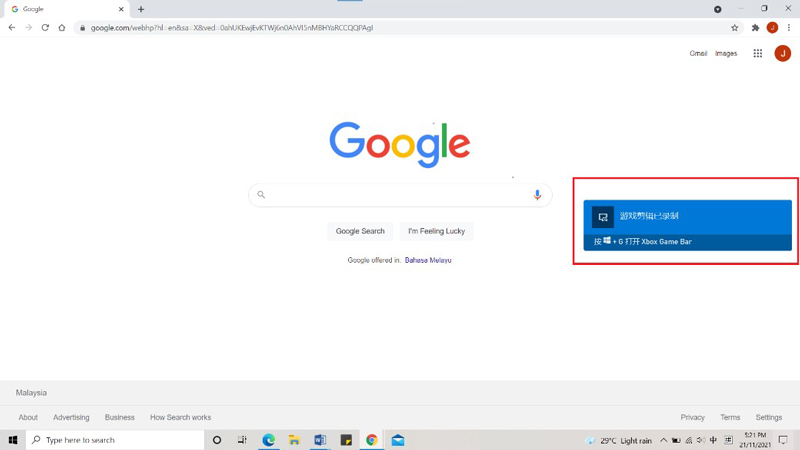Viewport: 800px width, 450px height.
Task: Open Word from the taskbar
Action: [320, 440]
